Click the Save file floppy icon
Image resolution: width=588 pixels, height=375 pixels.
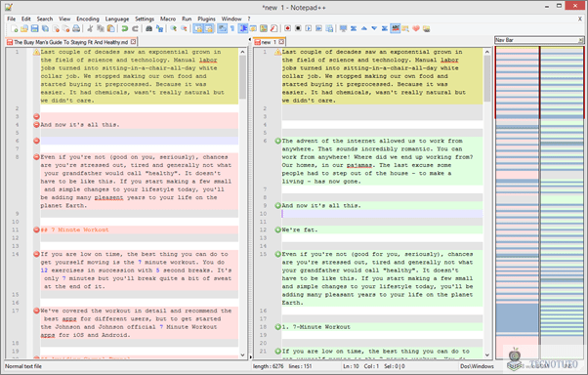[34, 28]
